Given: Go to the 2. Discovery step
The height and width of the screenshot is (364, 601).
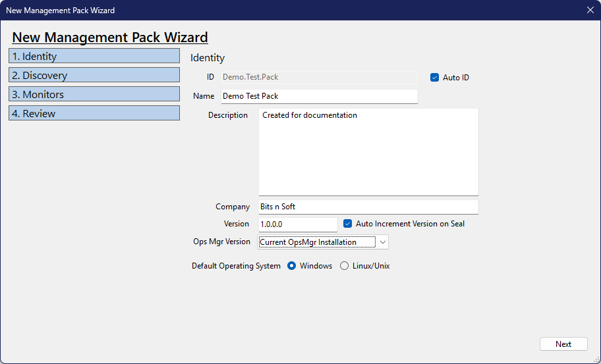Looking at the screenshot, I should click(x=94, y=76).
